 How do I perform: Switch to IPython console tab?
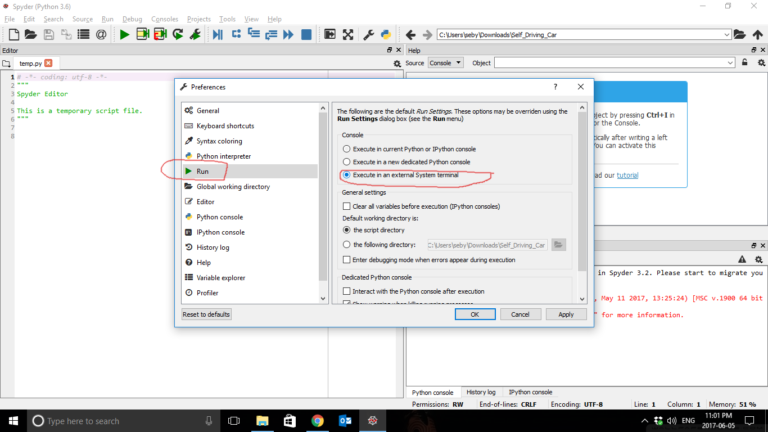[530, 392]
